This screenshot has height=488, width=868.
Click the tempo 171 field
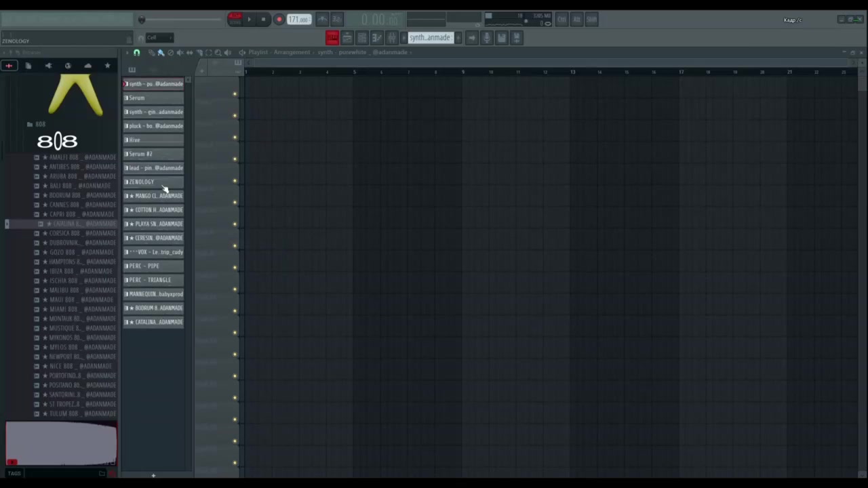tap(298, 20)
